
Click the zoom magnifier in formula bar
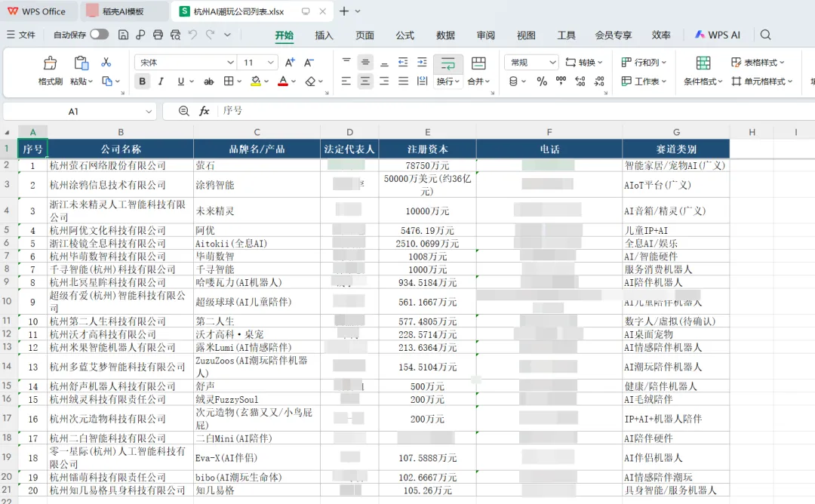click(184, 111)
